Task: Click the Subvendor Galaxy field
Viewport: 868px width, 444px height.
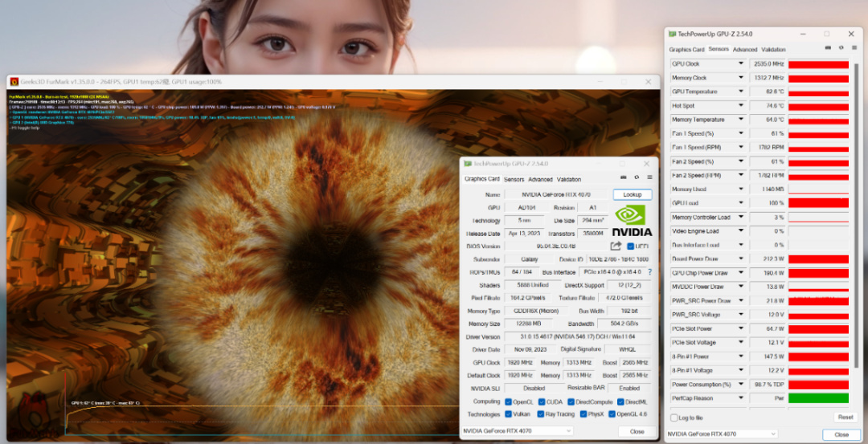Action: 529,259
